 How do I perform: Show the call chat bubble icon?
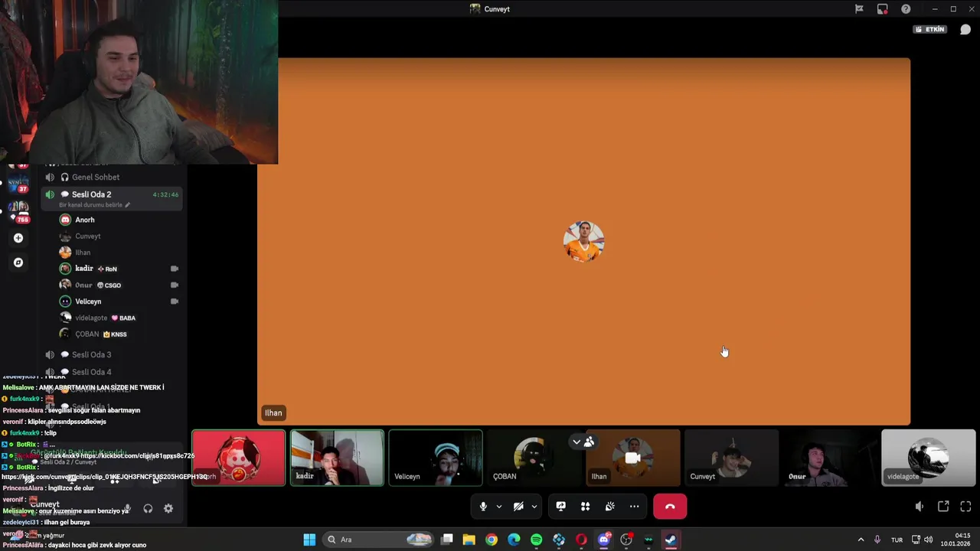[965, 29]
